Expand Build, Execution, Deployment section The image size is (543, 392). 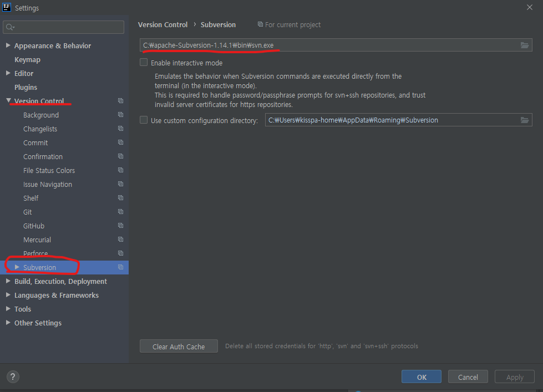[x=8, y=281]
